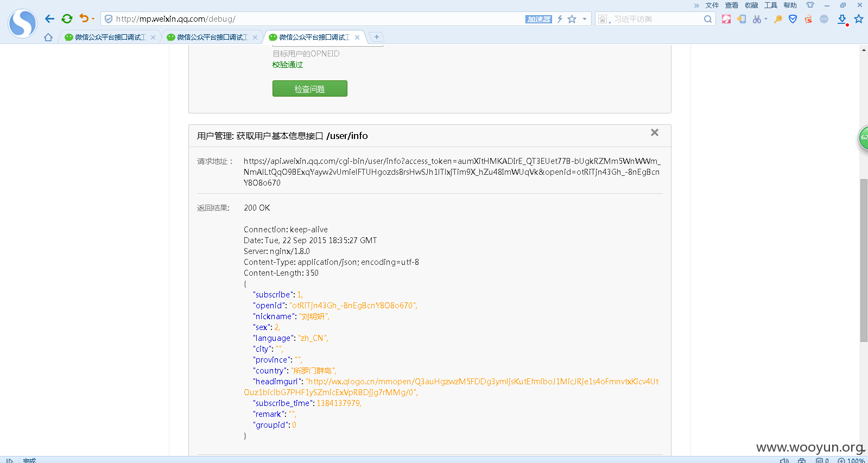868x463 pixels.
Task: Click the openid value otRiTjn43Gh_-8nEgBcnY8O8o670
Action: click(353, 306)
